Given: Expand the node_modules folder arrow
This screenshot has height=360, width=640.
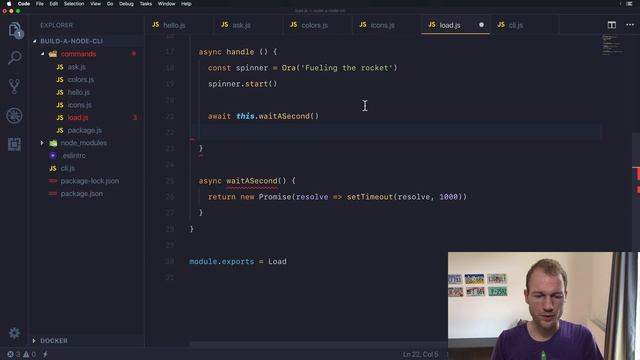Looking at the screenshot, I should click(x=42, y=143).
